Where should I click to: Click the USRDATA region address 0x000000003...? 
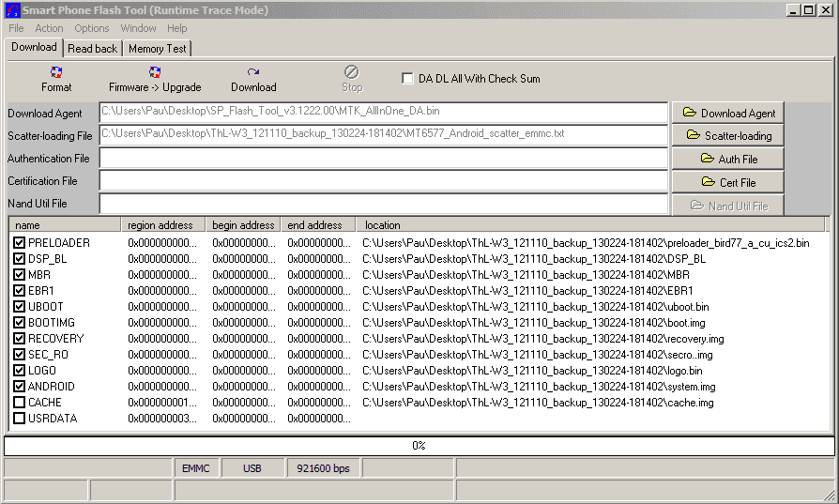coord(162,419)
